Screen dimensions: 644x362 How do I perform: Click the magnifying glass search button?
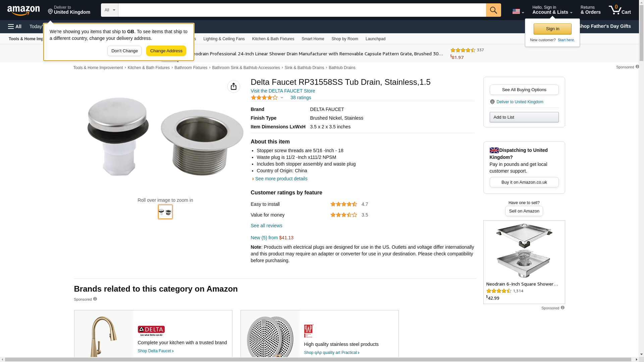pos(493,10)
